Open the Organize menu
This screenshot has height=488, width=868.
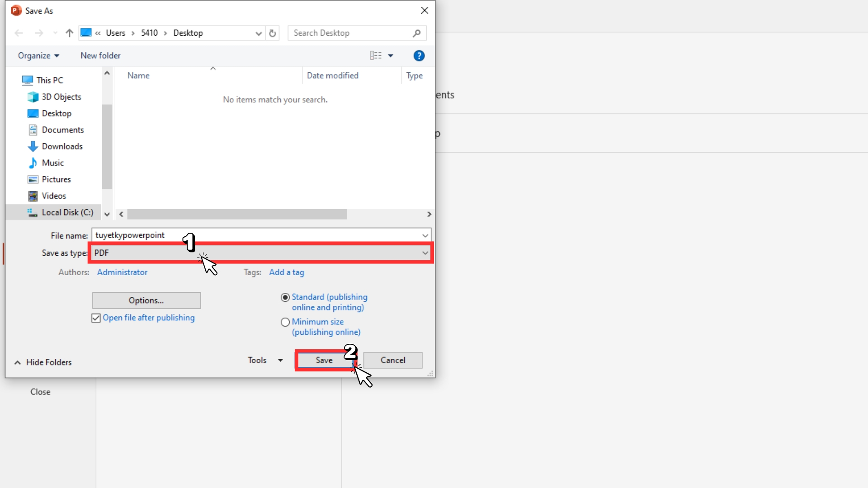[x=38, y=56]
